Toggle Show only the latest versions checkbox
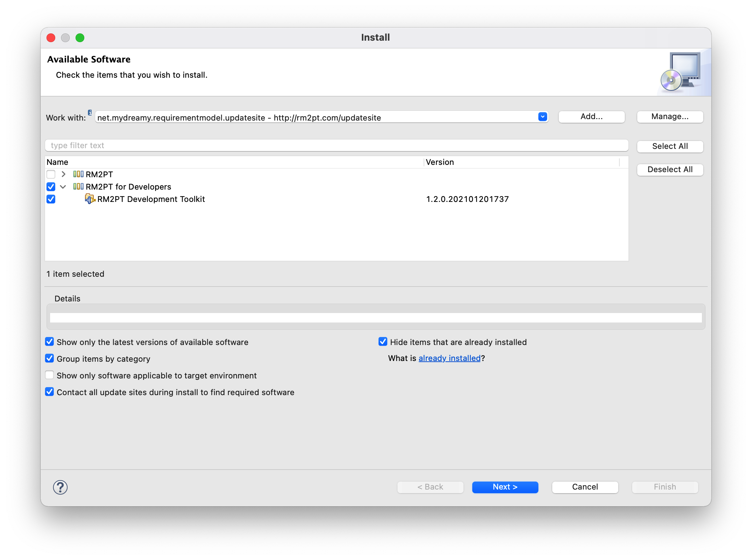 (x=49, y=342)
